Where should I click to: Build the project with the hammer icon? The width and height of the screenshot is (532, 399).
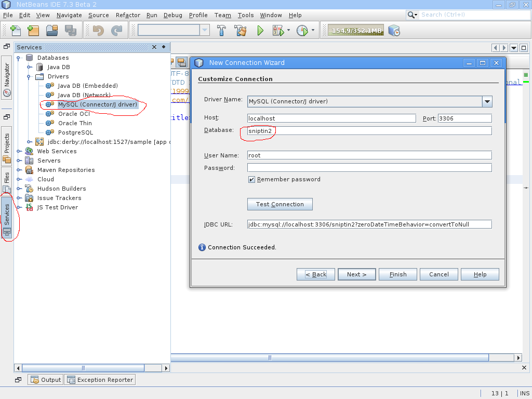tap(221, 30)
